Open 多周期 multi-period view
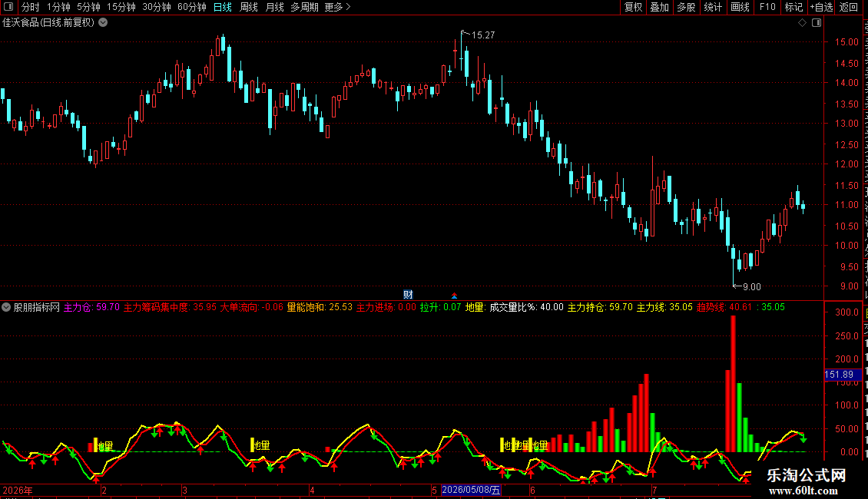This screenshot has height=499, width=868. pyautogui.click(x=304, y=7)
